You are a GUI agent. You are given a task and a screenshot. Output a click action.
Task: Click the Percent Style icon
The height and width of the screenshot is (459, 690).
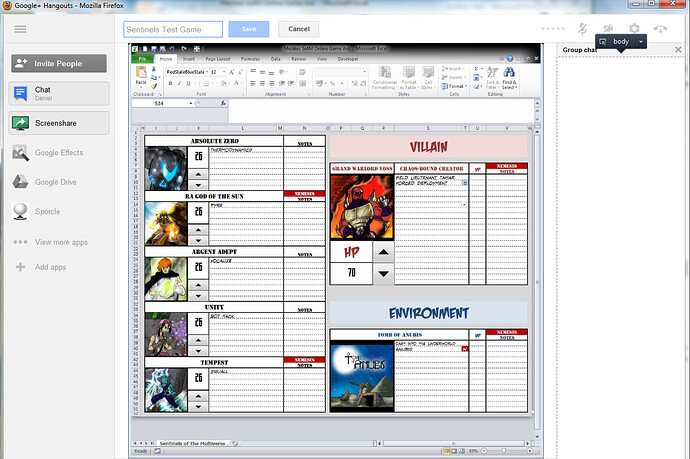pos(333,83)
